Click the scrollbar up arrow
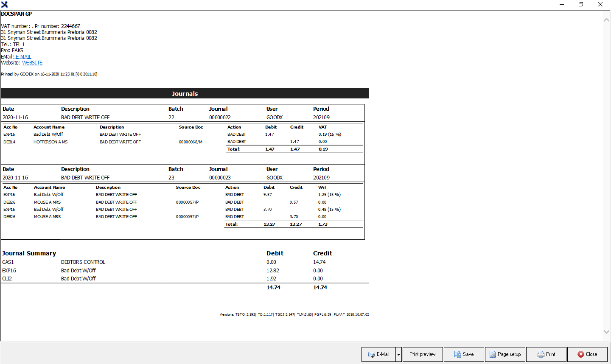 [606, 20]
